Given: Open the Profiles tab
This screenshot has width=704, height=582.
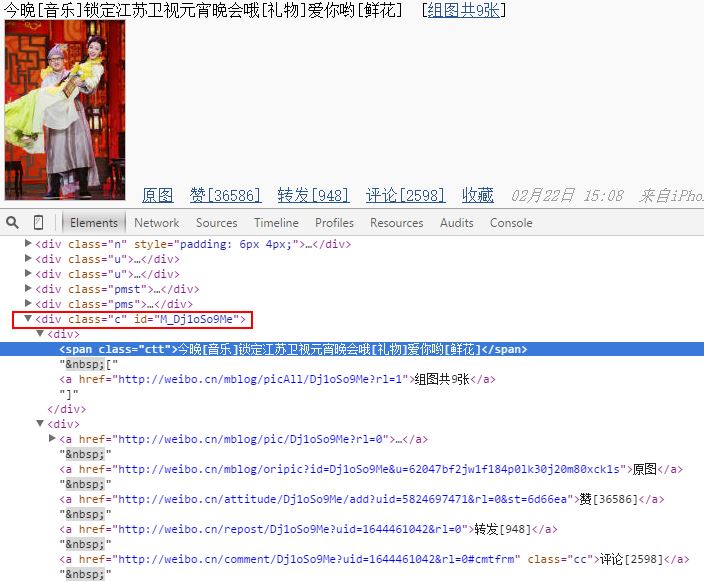Looking at the screenshot, I should click(334, 223).
